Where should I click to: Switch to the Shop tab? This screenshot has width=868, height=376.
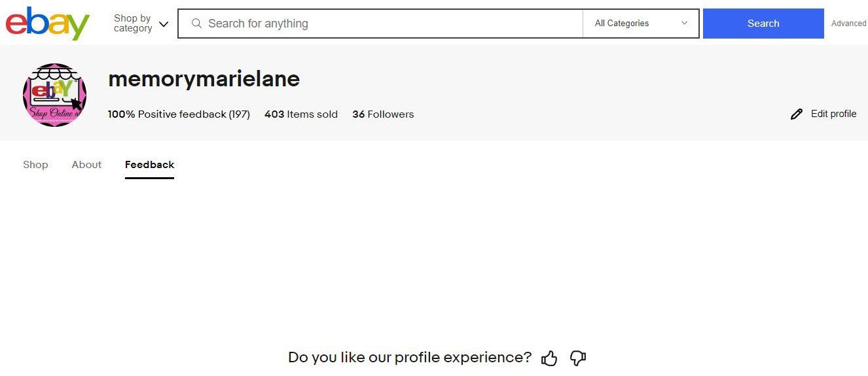coord(35,165)
